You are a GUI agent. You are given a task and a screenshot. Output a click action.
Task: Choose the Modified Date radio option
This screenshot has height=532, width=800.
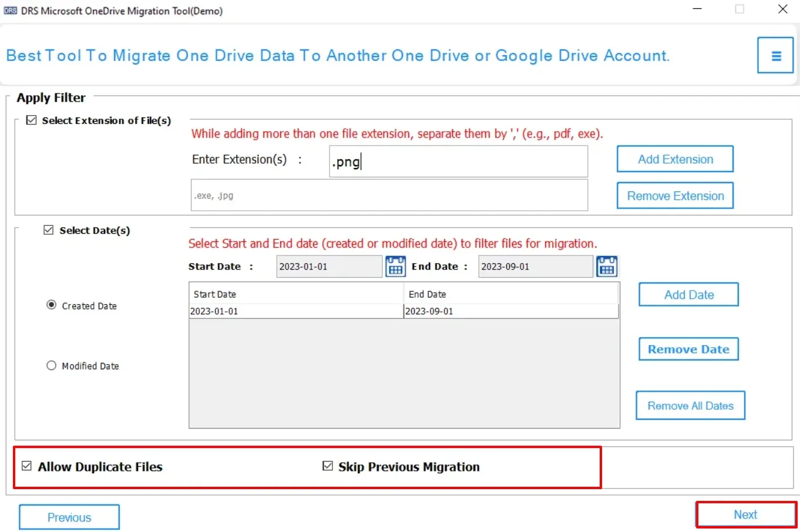(x=52, y=366)
